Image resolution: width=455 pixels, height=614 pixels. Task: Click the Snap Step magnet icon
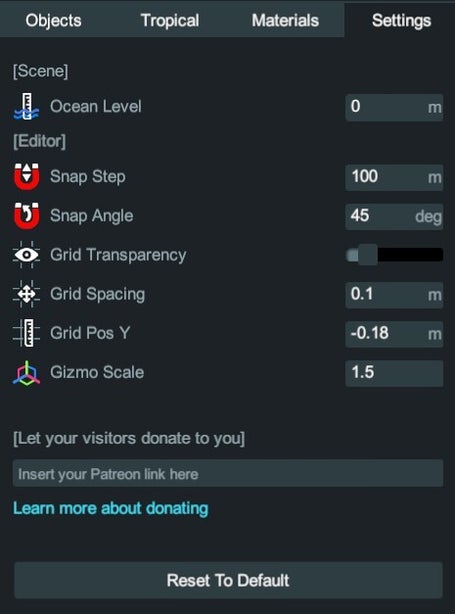pos(26,177)
